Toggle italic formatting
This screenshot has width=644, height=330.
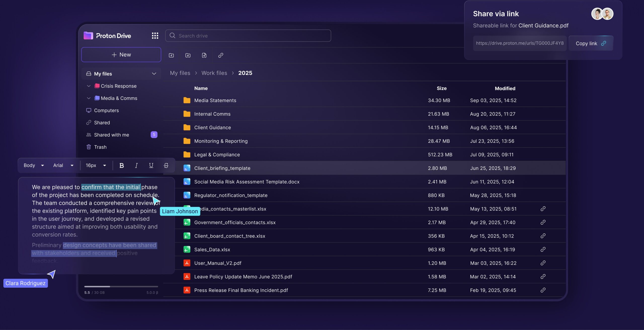136,166
